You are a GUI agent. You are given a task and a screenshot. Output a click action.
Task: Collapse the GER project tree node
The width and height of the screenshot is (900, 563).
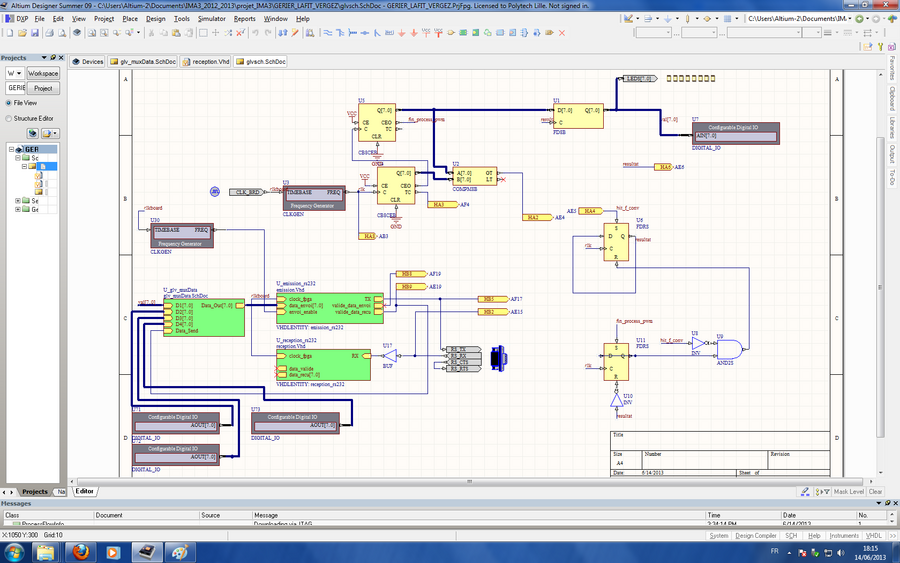click(x=12, y=149)
